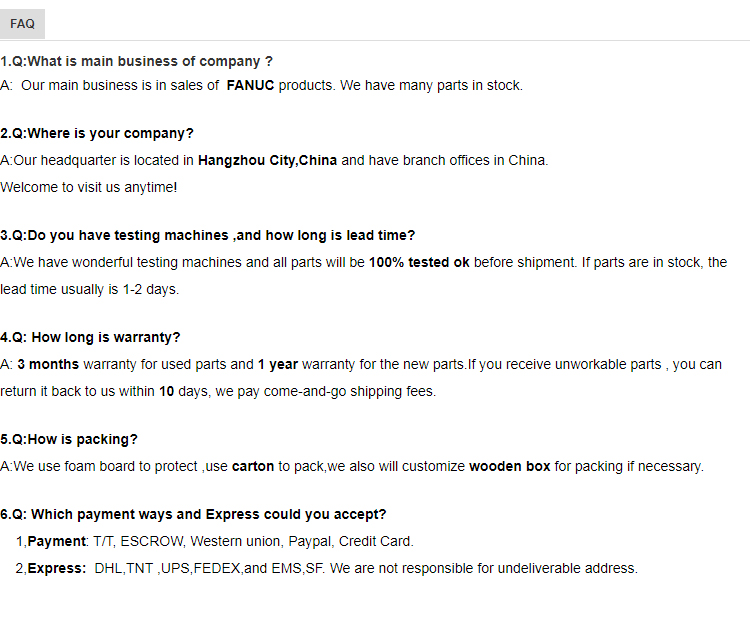750x625 pixels.
Task: Click the bold "Payment" label
Action: click(57, 541)
